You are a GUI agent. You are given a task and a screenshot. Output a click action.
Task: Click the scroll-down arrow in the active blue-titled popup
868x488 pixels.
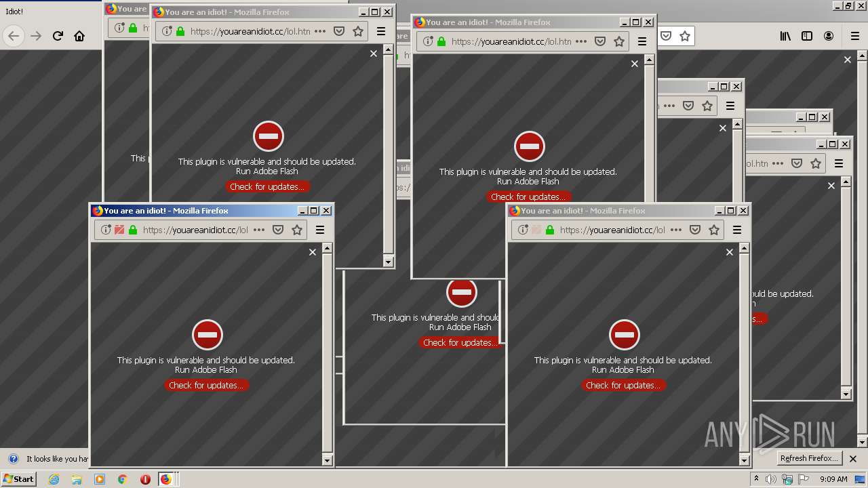[327, 460]
